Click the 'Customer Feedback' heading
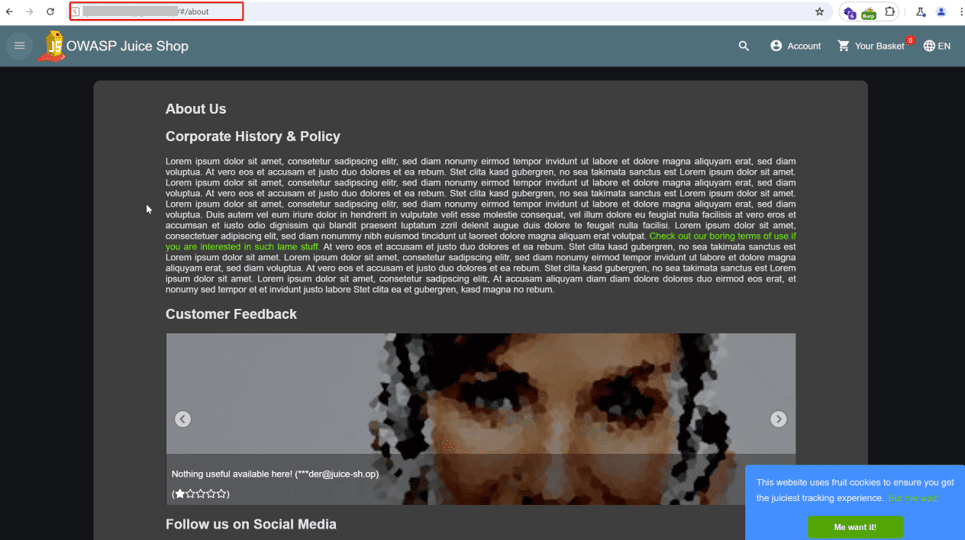Screen dimensions: 965x540 tap(231, 314)
